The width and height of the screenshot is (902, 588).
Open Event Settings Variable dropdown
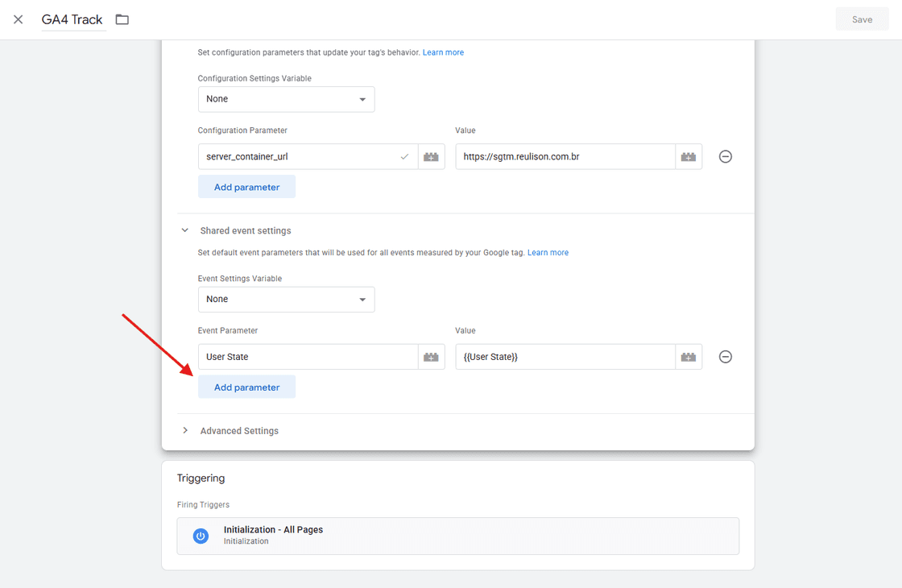pos(286,299)
